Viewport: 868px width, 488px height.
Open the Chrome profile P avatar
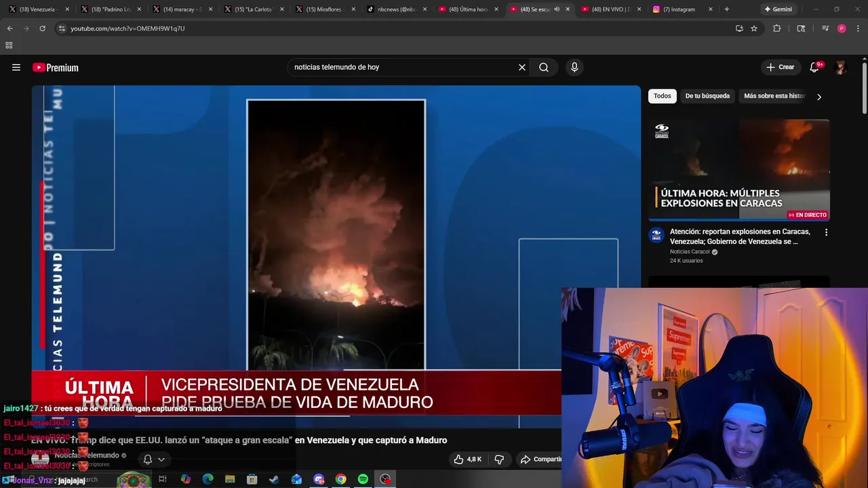click(x=842, y=28)
